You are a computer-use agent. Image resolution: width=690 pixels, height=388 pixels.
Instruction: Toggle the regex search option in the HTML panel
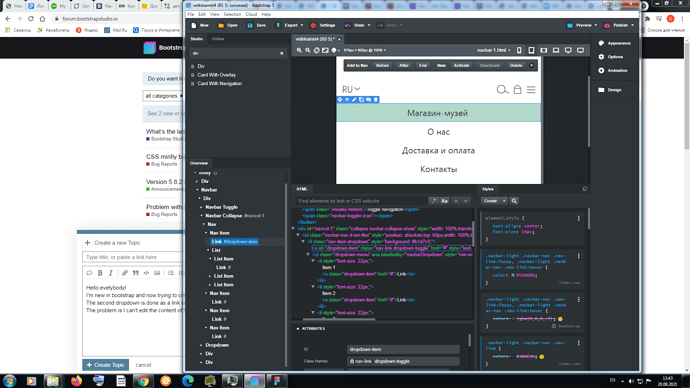click(433, 201)
